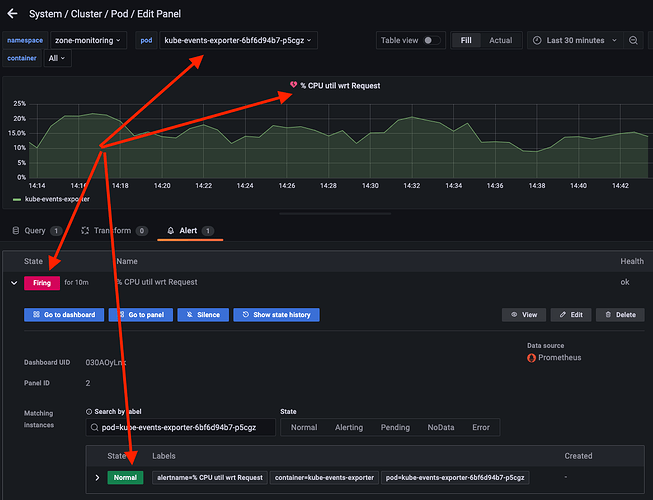The width and height of the screenshot is (653, 500).
Task: Click the container variable label
Action: 22,58
